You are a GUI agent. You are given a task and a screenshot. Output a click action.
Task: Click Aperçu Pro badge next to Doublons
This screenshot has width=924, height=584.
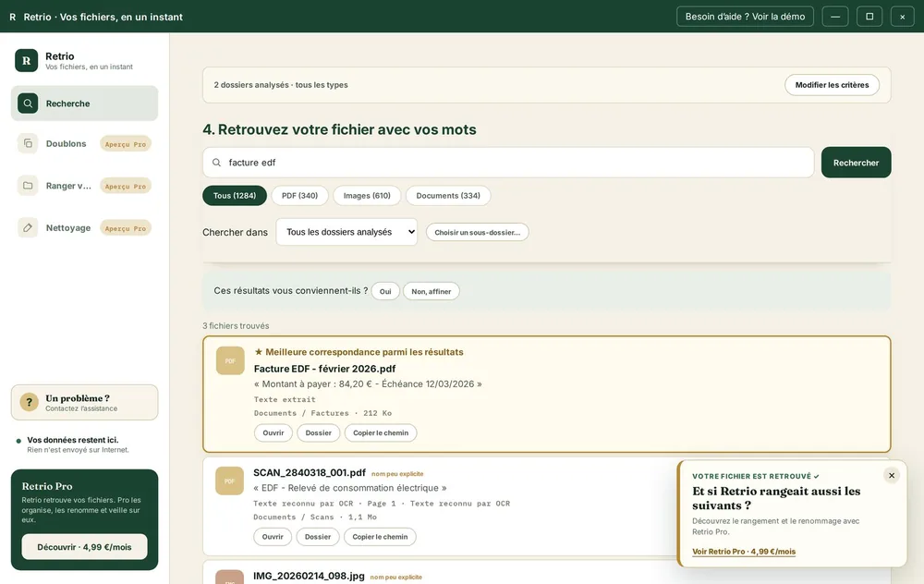pos(126,144)
